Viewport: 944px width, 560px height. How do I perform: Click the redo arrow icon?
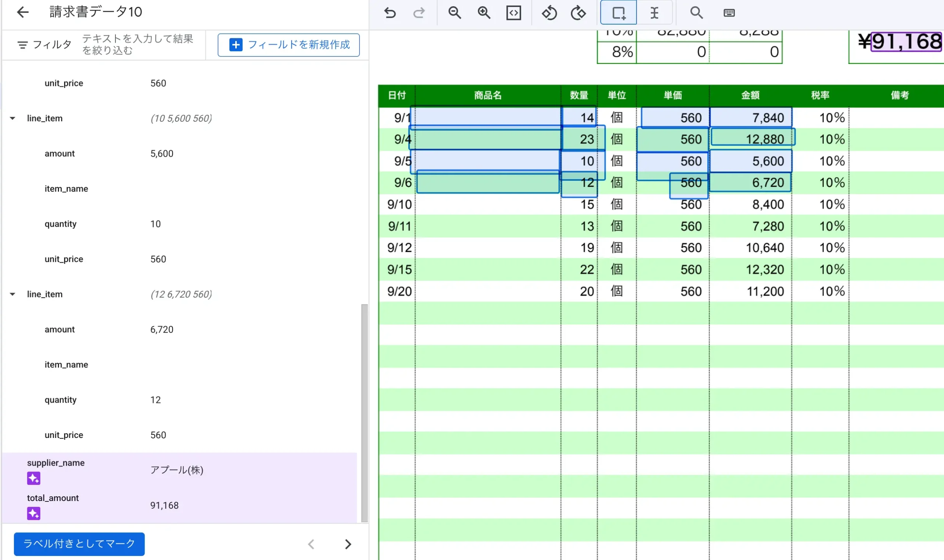click(x=419, y=13)
